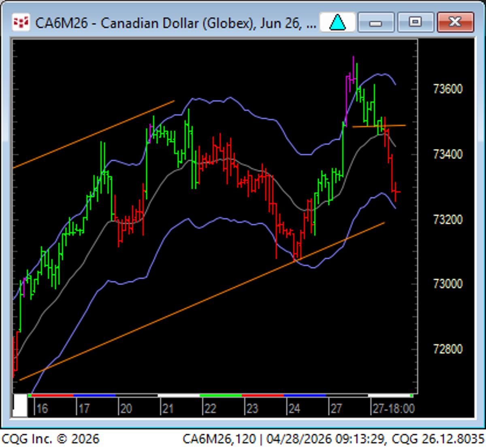Screen dimensions: 486x448
Task: Click the CA6M26 Canadian Dollar title text
Action: (x=176, y=23)
